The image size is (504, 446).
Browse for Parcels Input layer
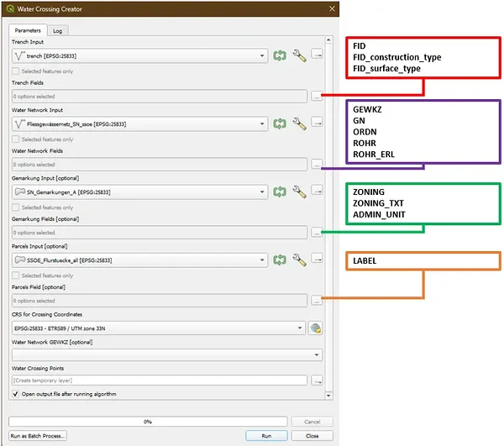[x=317, y=259]
